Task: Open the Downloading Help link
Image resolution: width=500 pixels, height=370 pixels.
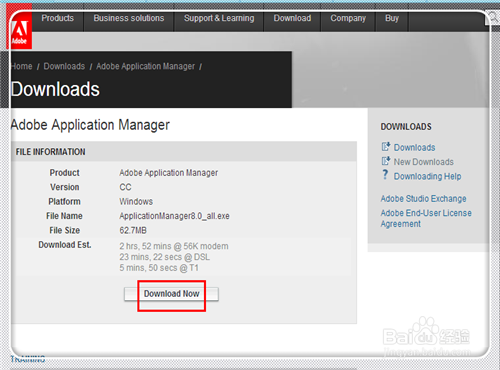Action: click(427, 176)
